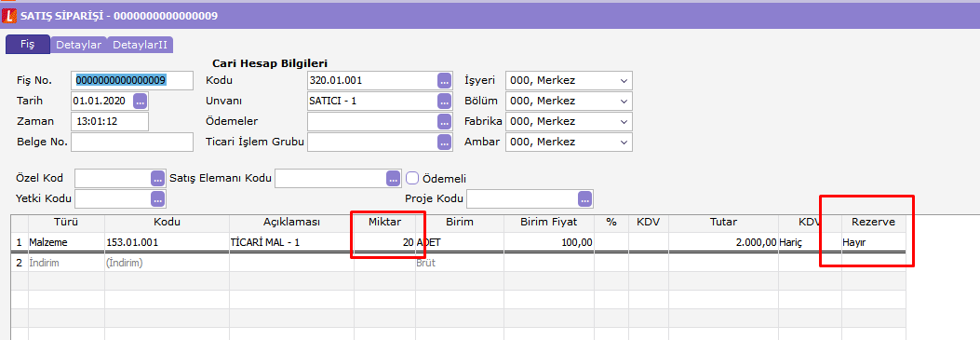Open the Ticari İşlem Grubu lookup button
980x340 pixels.
[x=444, y=142]
